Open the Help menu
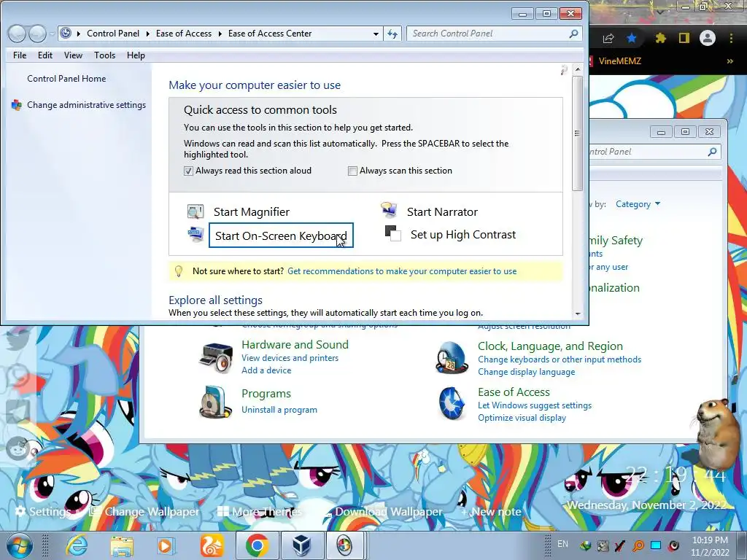 pyautogui.click(x=136, y=55)
